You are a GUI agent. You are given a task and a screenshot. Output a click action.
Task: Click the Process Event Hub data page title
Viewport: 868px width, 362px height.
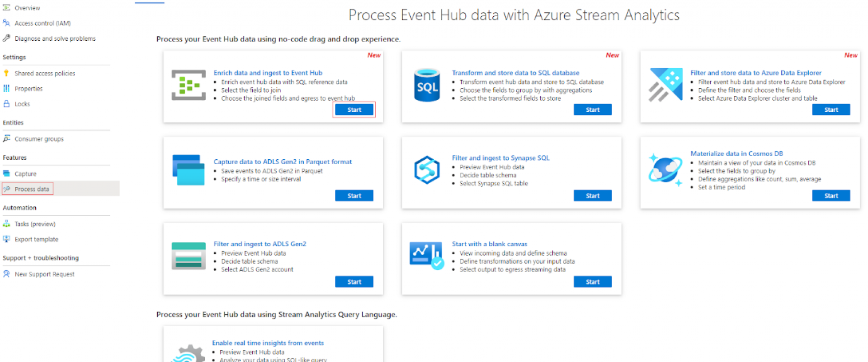pyautogui.click(x=514, y=15)
